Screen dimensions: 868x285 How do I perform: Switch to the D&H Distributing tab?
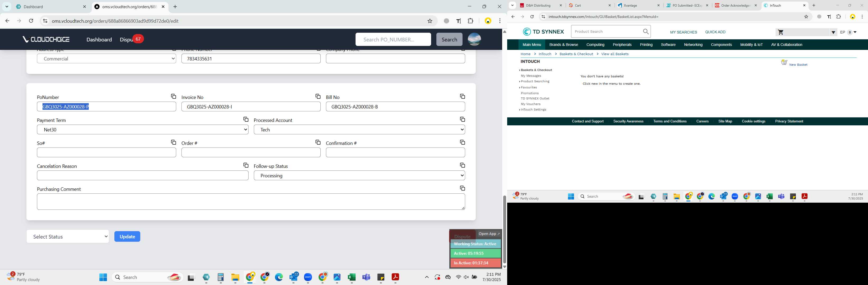point(541,5)
